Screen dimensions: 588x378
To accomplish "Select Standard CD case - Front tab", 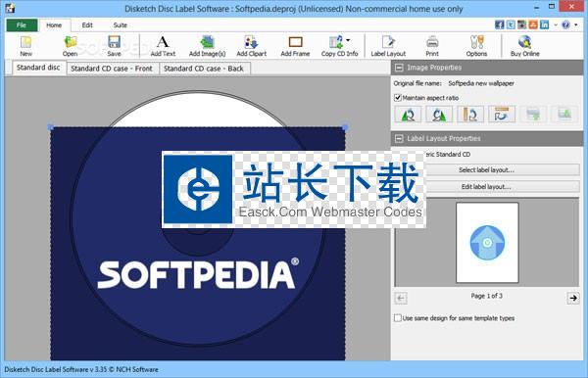I will click(x=112, y=69).
